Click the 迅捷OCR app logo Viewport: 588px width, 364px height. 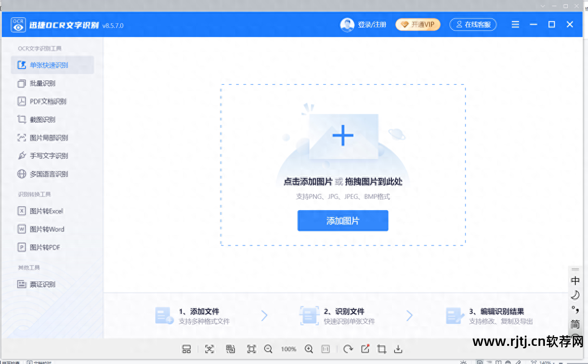(x=19, y=24)
